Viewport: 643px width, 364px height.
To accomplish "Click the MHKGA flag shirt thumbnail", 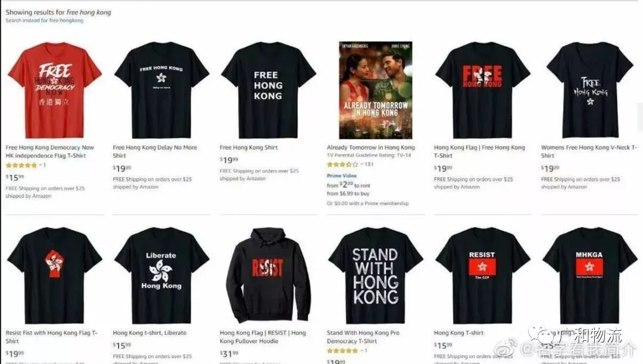I will (589, 275).
